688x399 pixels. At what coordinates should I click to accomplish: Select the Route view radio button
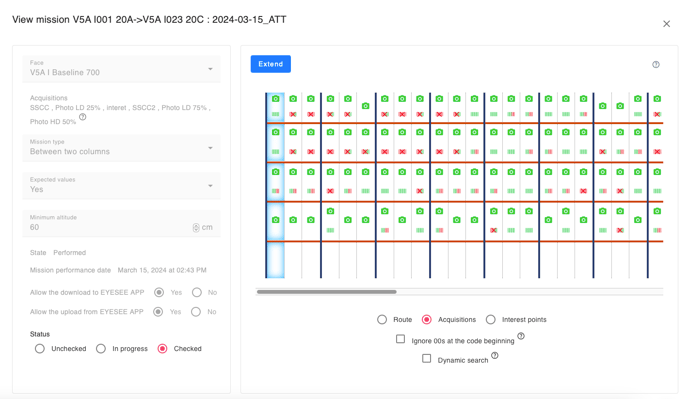[x=382, y=320]
